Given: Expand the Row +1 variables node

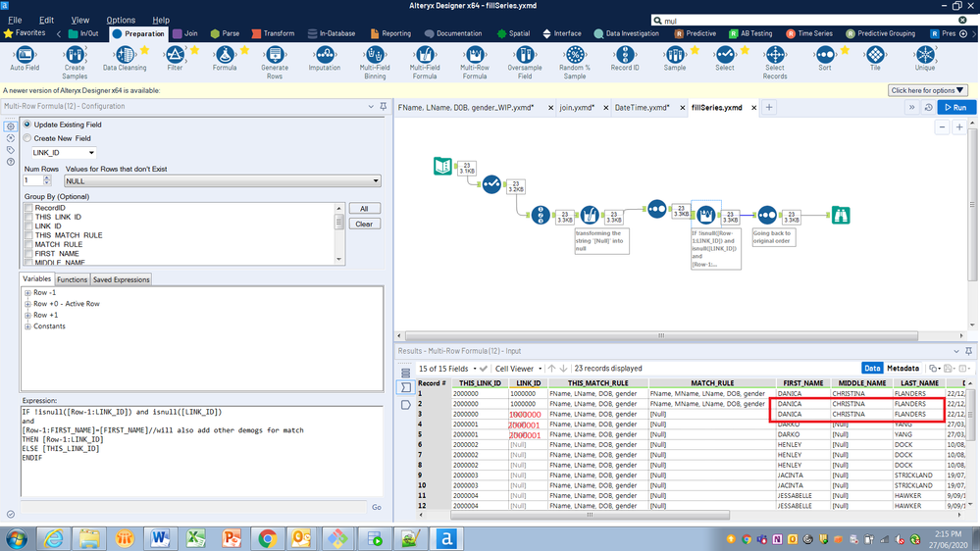Looking at the screenshot, I should (27, 315).
